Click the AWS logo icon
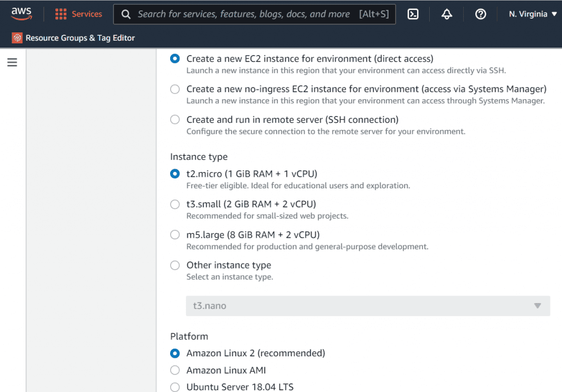Viewport: 562px width, 392px height. 21,14
